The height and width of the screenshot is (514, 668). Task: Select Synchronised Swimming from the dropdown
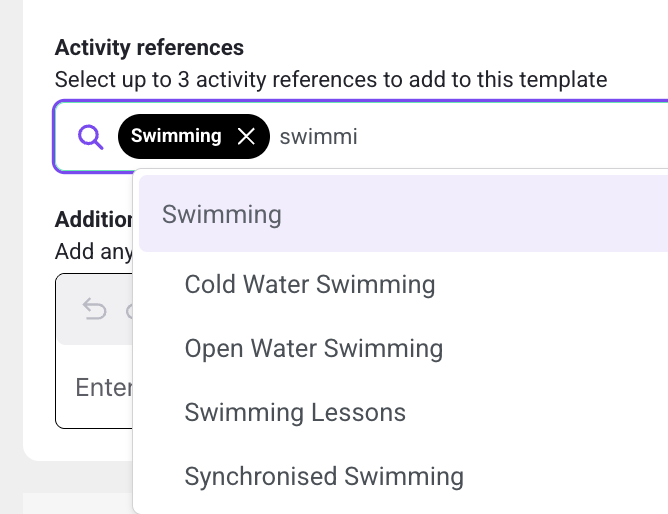[x=324, y=476]
